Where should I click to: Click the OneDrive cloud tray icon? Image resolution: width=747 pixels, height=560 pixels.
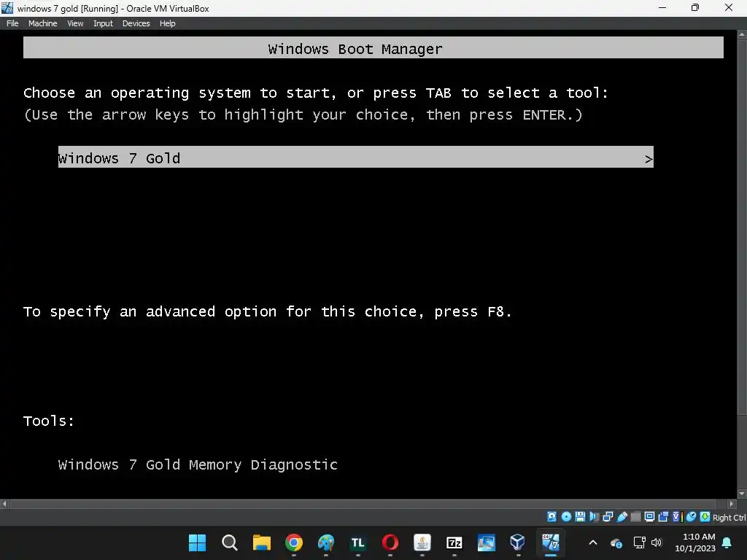click(616, 542)
